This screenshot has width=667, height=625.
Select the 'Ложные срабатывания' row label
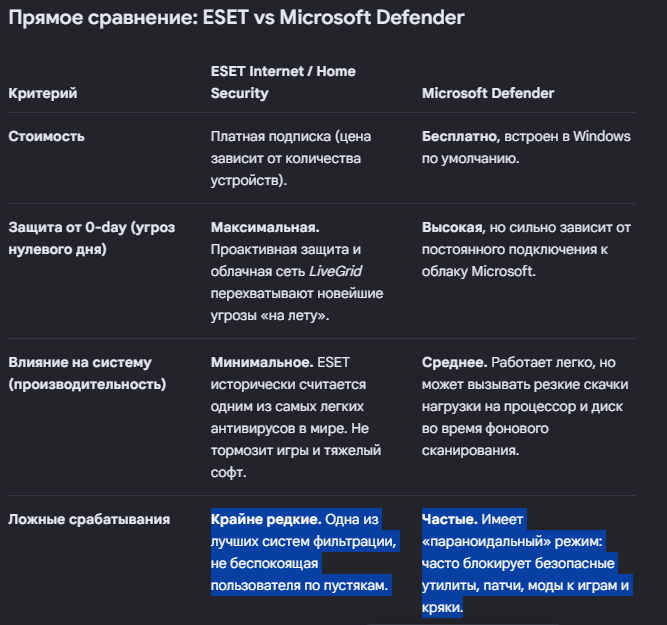pos(89,519)
